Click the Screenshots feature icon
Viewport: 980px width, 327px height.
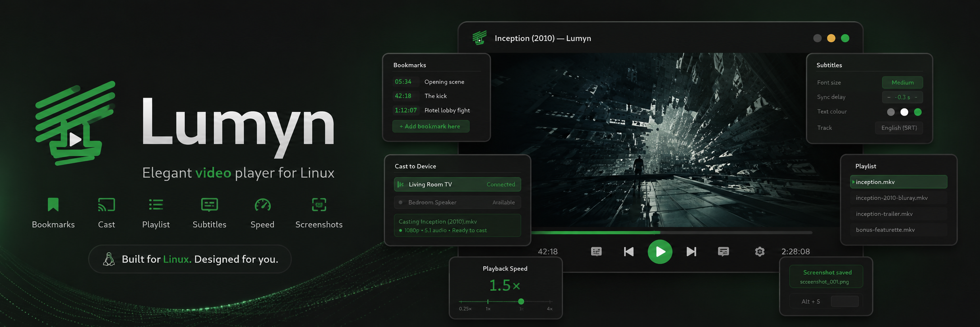tap(319, 205)
